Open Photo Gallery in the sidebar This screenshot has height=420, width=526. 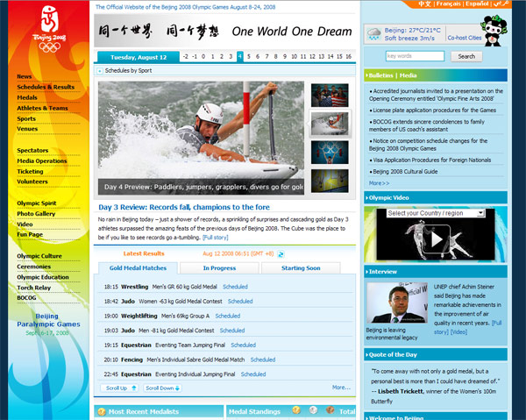pos(36,214)
